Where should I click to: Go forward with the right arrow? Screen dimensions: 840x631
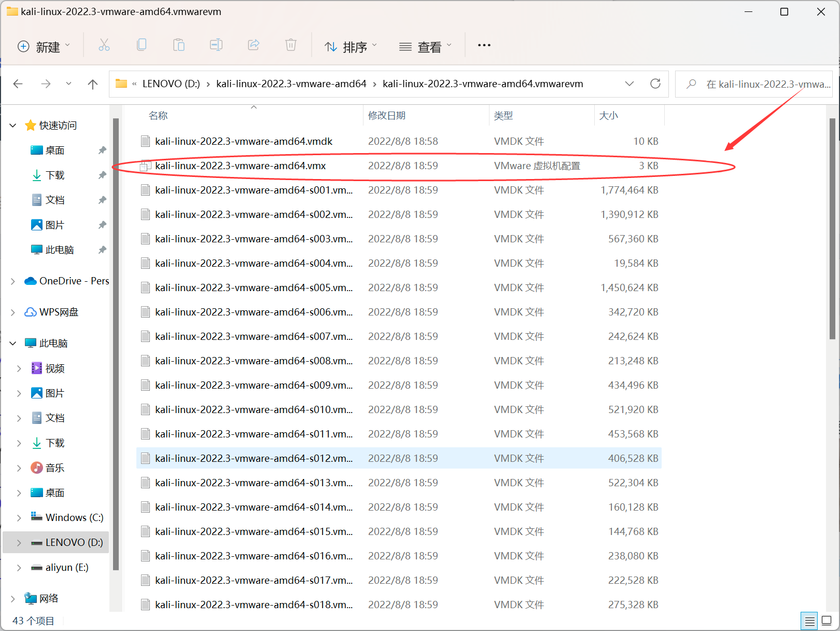46,84
